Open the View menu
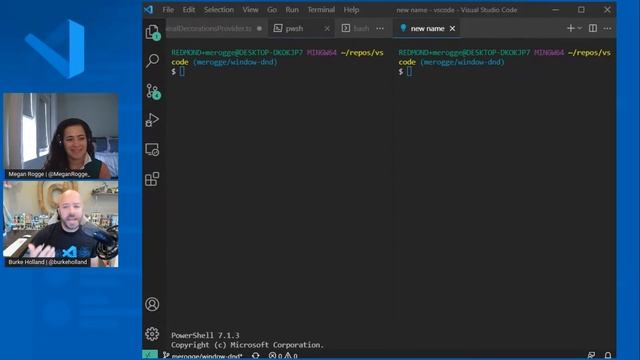 pos(250,10)
